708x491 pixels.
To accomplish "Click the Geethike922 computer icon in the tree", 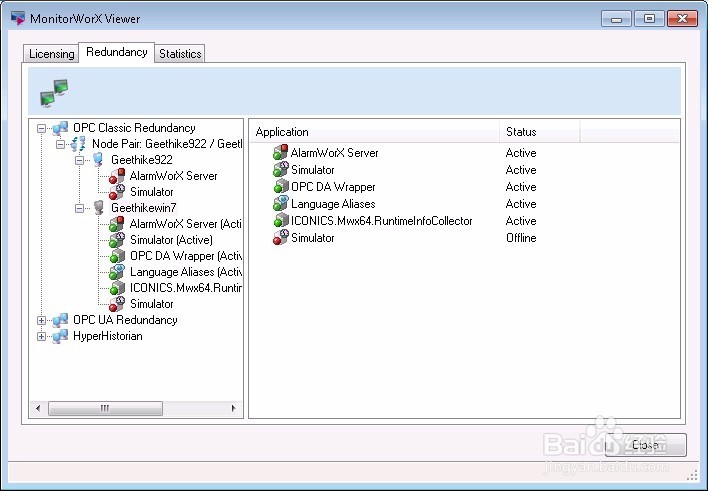I will (98, 160).
